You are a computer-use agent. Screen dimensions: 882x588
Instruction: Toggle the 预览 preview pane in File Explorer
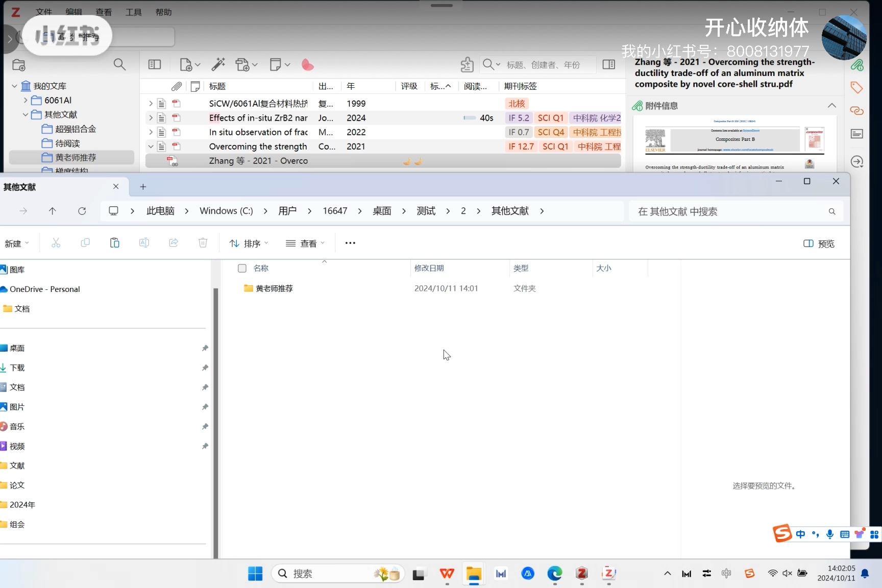point(818,243)
